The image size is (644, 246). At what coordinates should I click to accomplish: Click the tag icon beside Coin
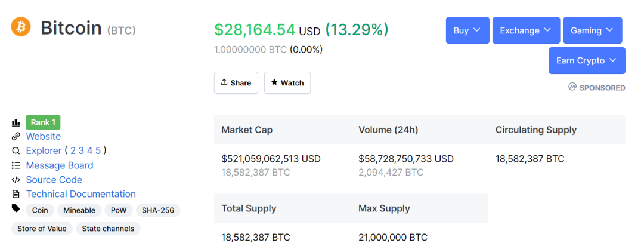(x=16, y=208)
